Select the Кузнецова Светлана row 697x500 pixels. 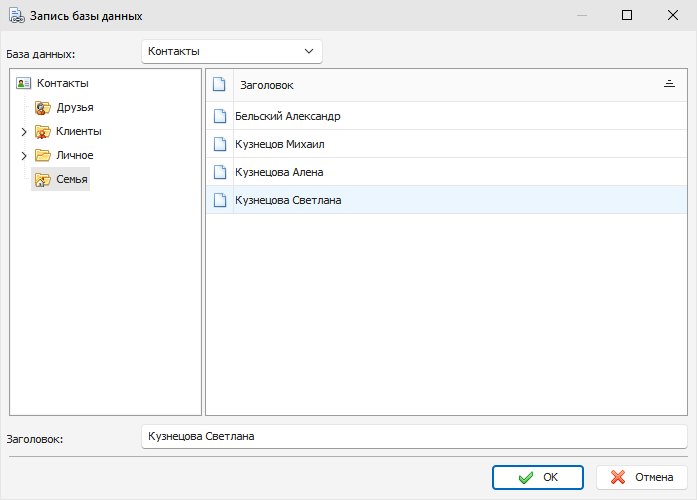[446, 200]
